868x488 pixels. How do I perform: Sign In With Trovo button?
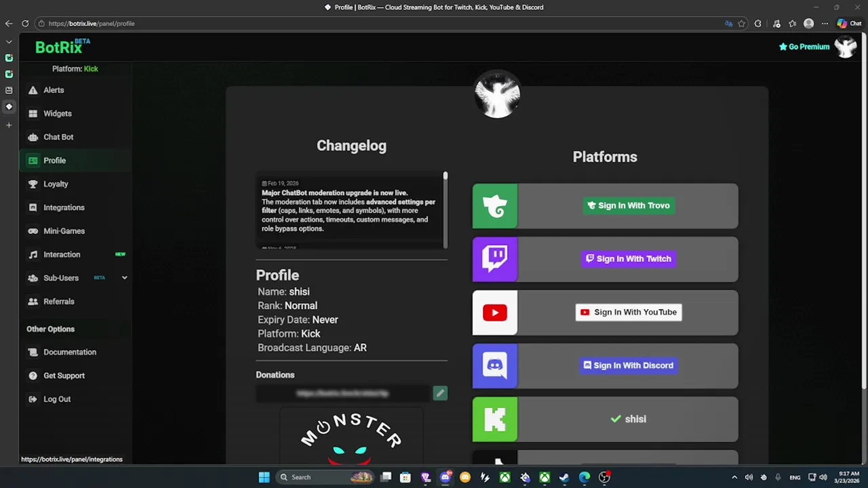click(629, 205)
